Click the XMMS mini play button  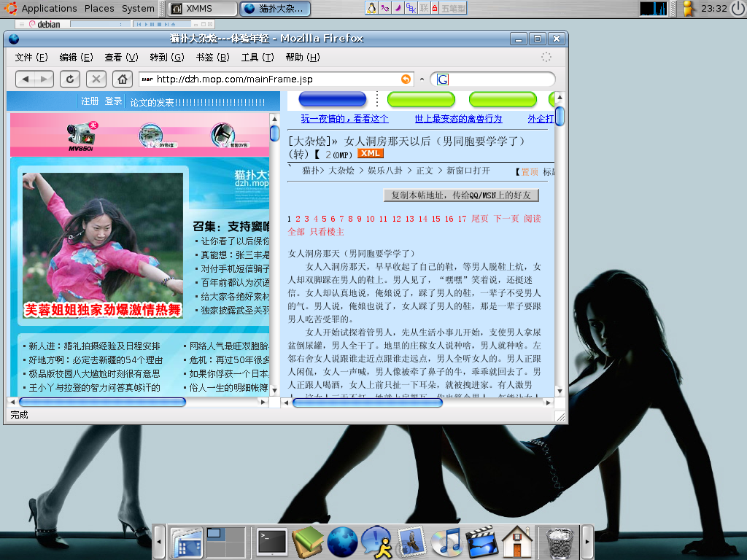click(146, 24)
